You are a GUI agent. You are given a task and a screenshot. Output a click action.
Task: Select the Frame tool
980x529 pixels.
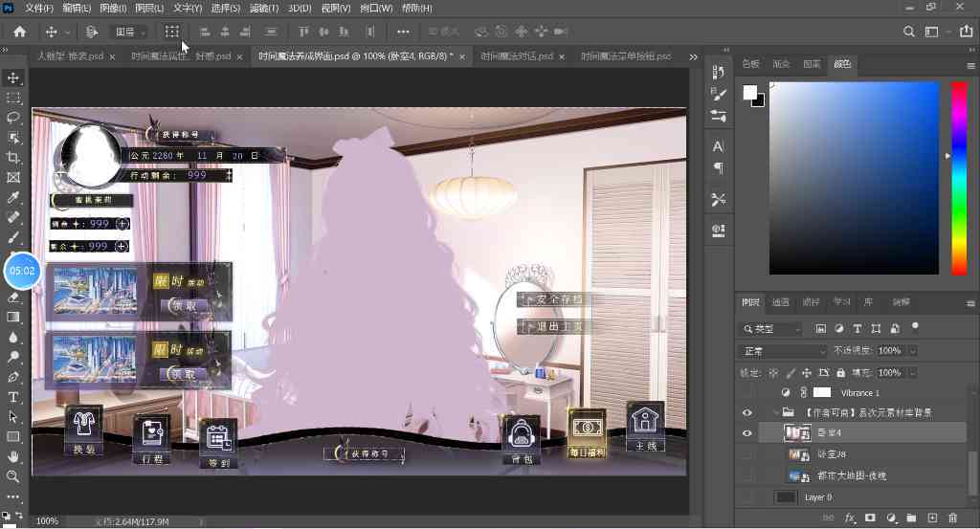12,178
